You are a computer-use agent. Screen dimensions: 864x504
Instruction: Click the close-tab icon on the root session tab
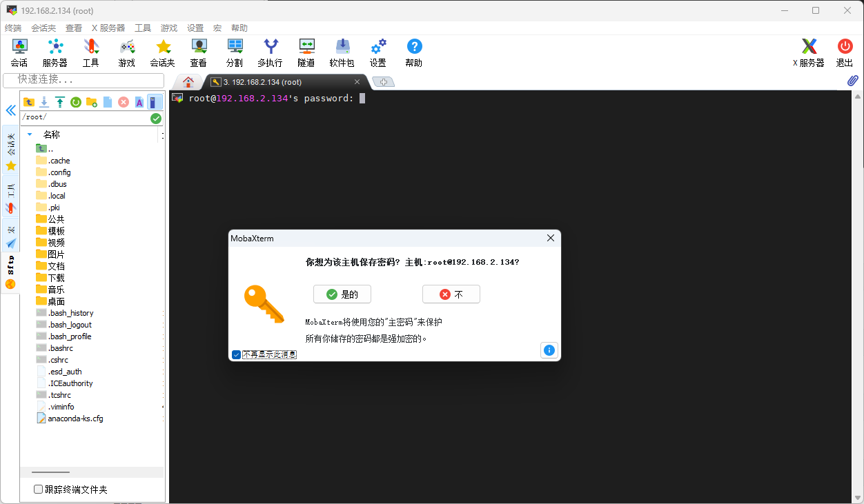pos(356,82)
